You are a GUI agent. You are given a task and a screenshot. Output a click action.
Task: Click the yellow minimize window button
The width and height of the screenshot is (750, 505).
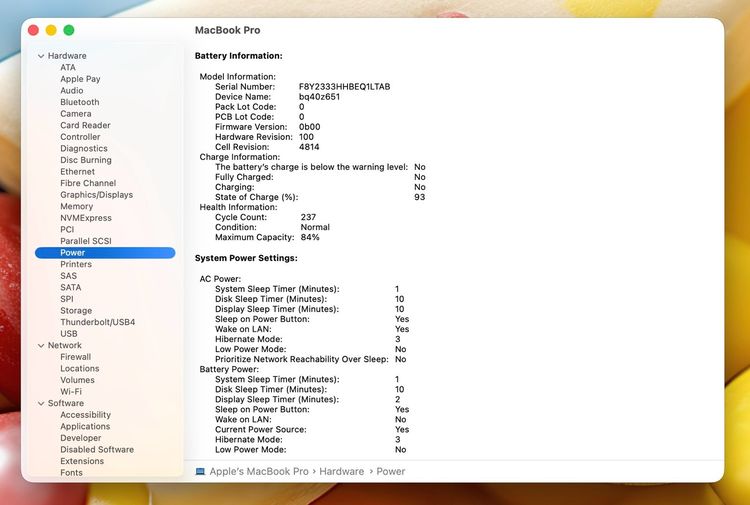(x=51, y=30)
